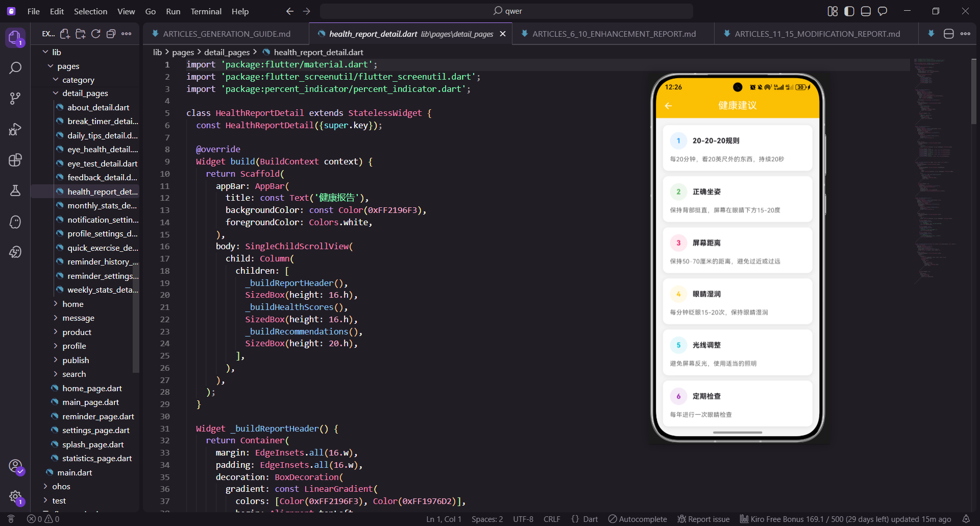Click the errors and warnings status indicator
This screenshot has width=980, height=526.
point(43,519)
